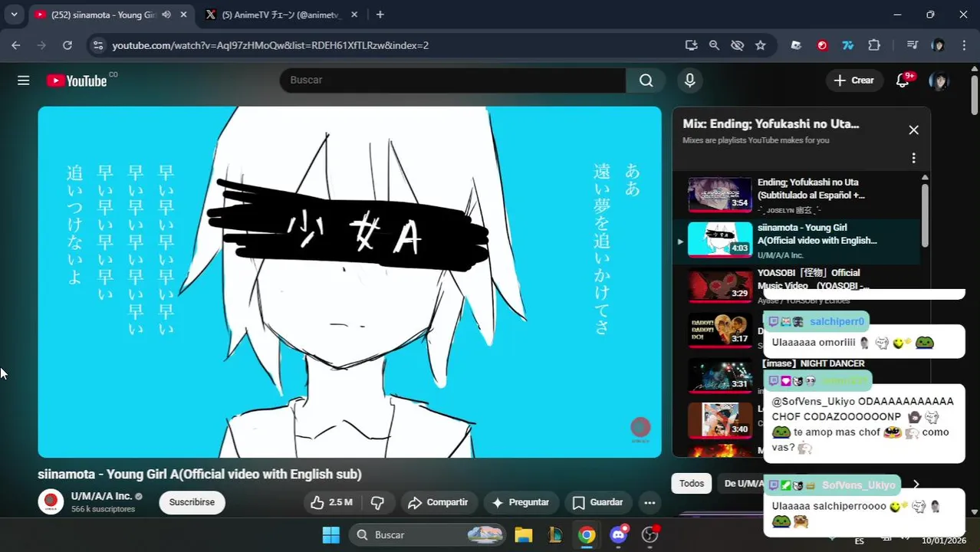The height and width of the screenshot is (552, 980).
Task: Open the U/M/A/A Inc. channel avatar
Action: coord(51,501)
